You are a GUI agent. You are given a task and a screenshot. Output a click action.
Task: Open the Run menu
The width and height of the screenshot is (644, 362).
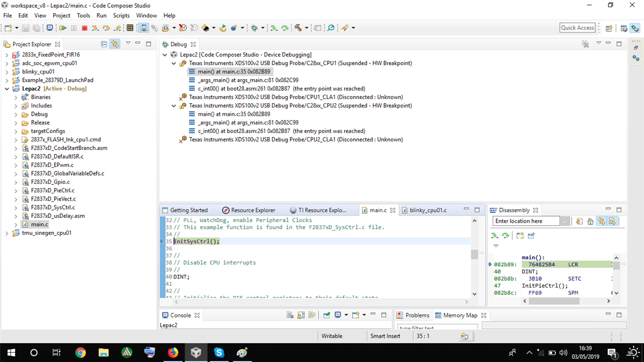(x=102, y=16)
